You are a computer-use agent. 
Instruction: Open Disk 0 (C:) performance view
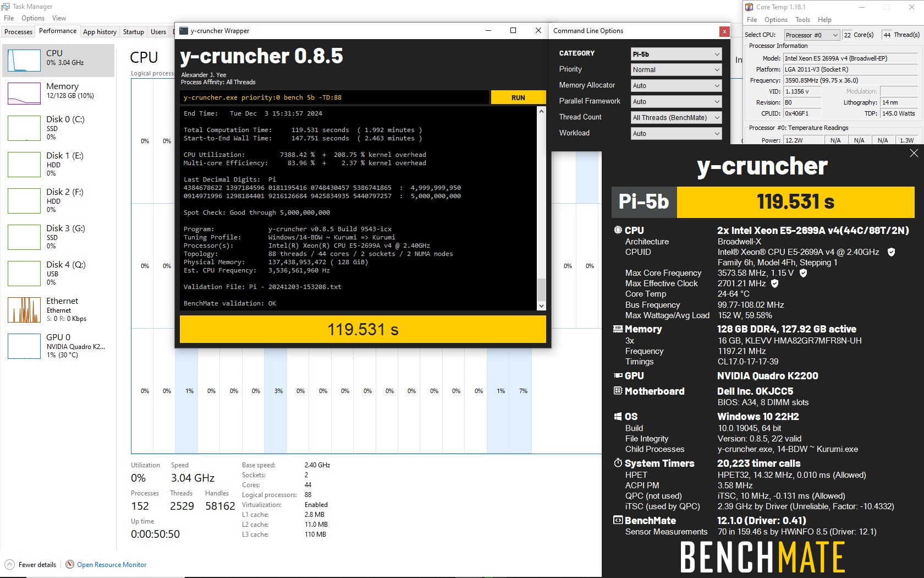tap(58, 127)
